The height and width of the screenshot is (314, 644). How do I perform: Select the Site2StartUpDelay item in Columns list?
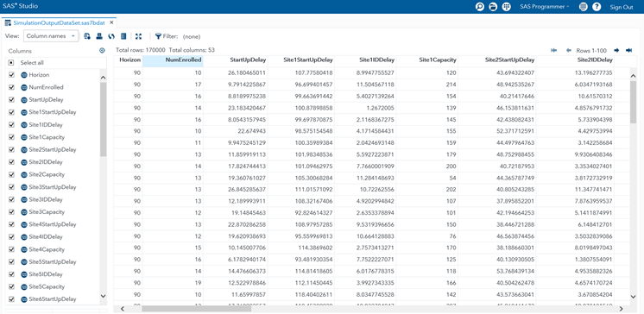point(52,150)
